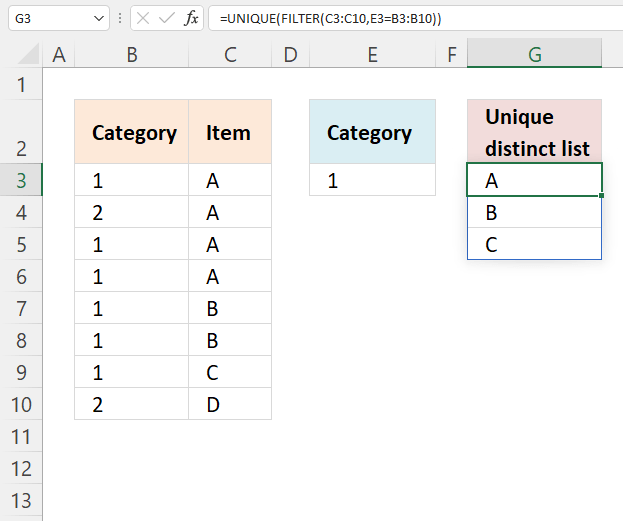Select row 8 header
The height and width of the screenshot is (521, 623).
(x=21, y=340)
